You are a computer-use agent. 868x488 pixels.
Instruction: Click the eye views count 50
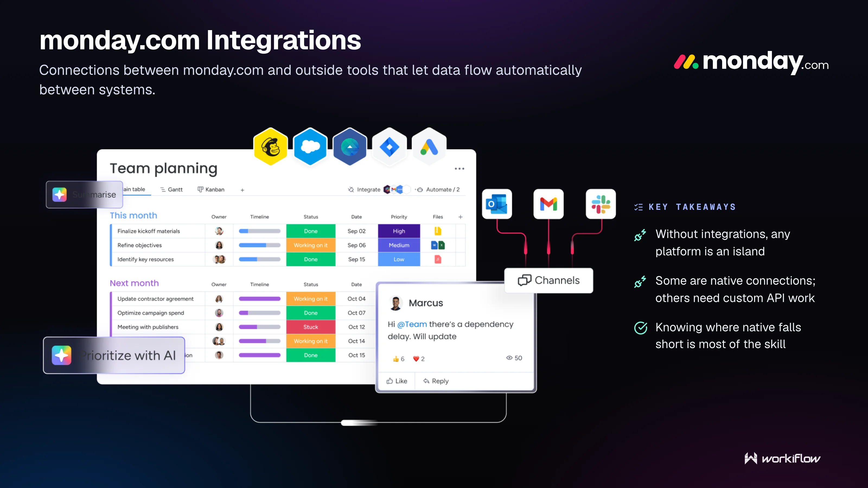pos(514,358)
